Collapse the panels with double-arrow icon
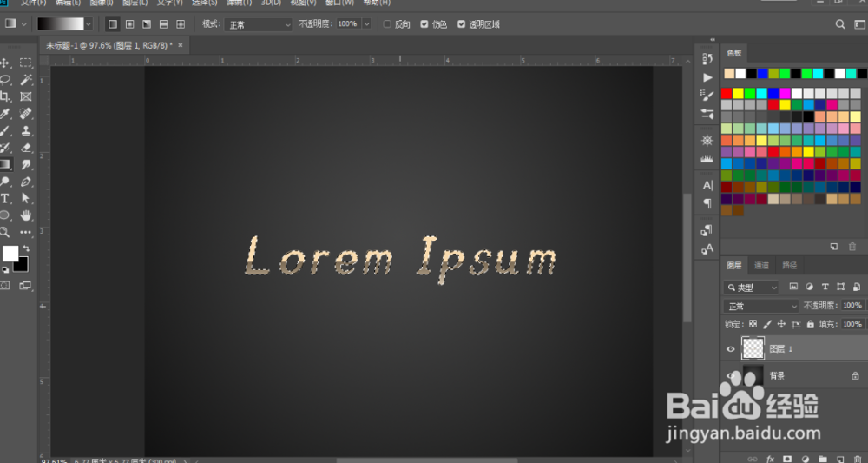The height and width of the screenshot is (463, 868). 713,40
